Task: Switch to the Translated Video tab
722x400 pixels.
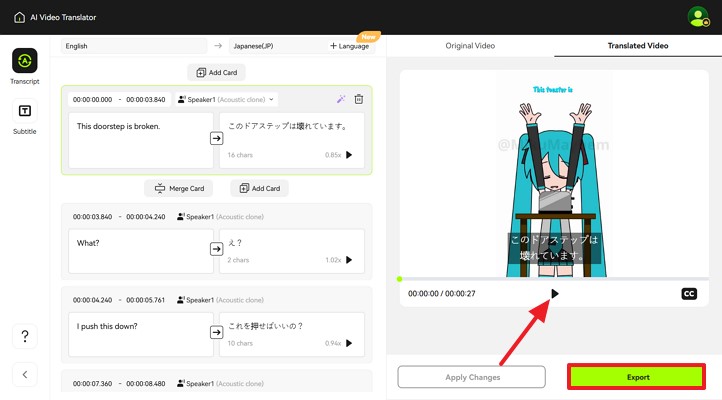Action: pos(638,46)
